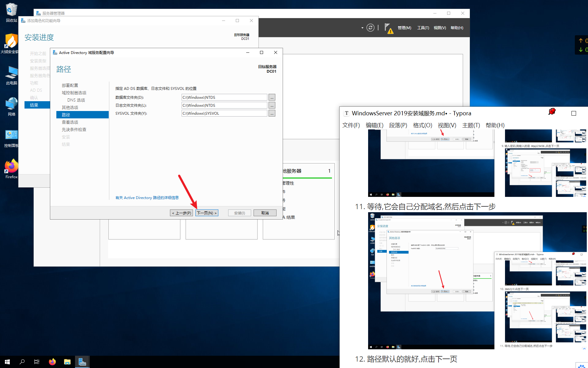Select 其他选项 in the wizard steps
Image resolution: width=588 pixels, height=368 pixels.
pos(70,108)
